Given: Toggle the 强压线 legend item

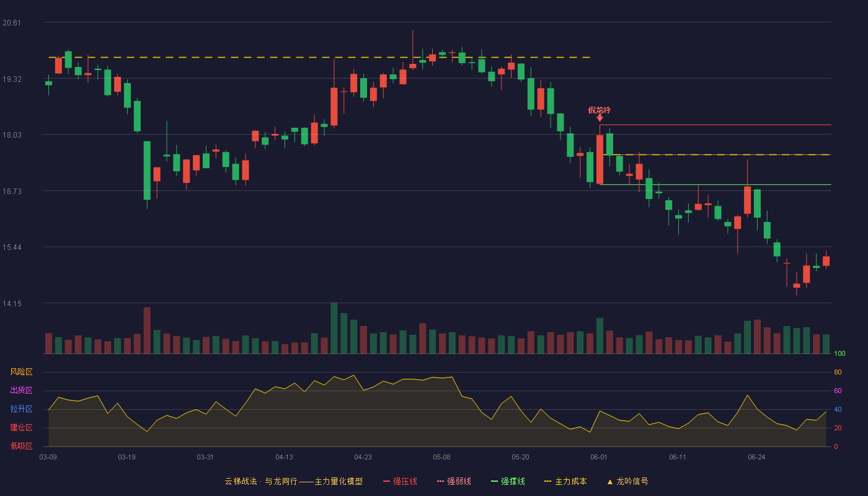Looking at the screenshot, I should pos(400,481).
